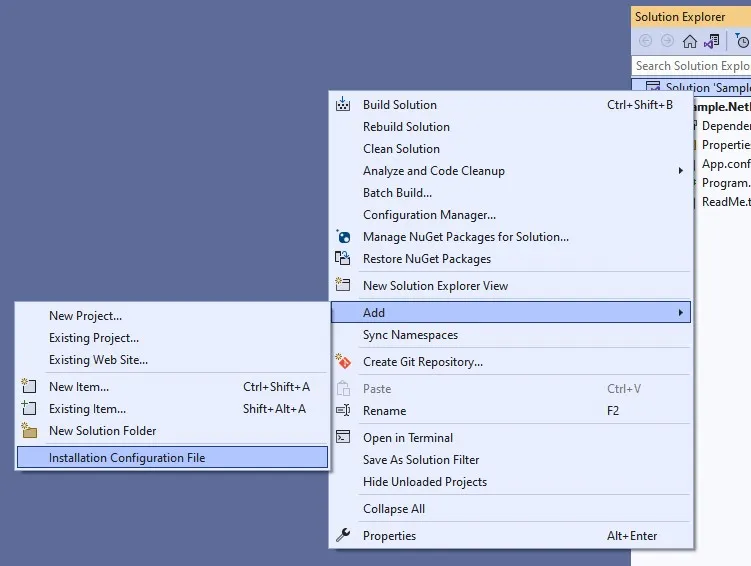Select New Item in Add submenu
Screen dimensions: 751x566
click(x=172, y=387)
